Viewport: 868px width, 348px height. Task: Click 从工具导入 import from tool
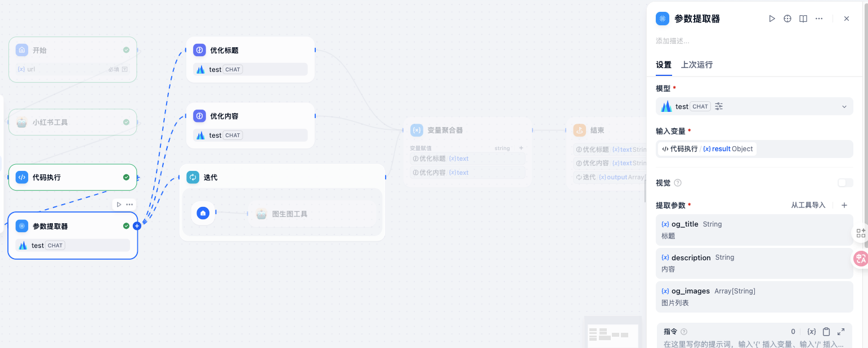[x=808, y=205]
